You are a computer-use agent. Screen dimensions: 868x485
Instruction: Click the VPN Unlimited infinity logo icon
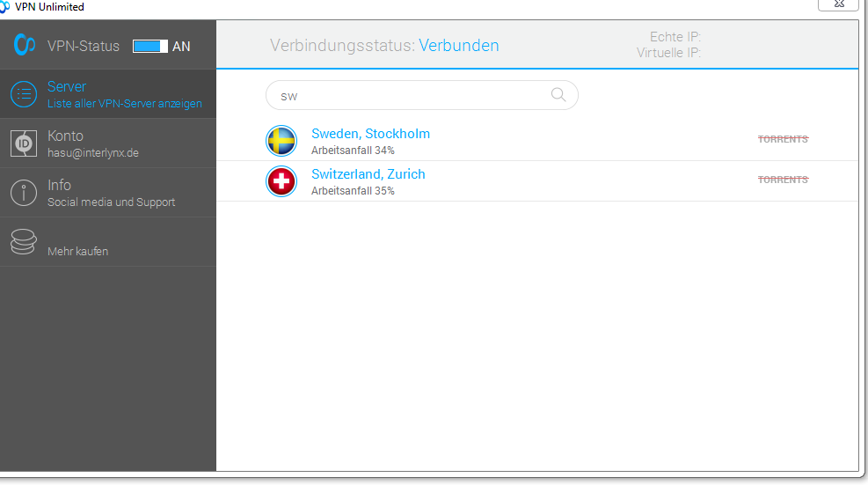(25, 45)
